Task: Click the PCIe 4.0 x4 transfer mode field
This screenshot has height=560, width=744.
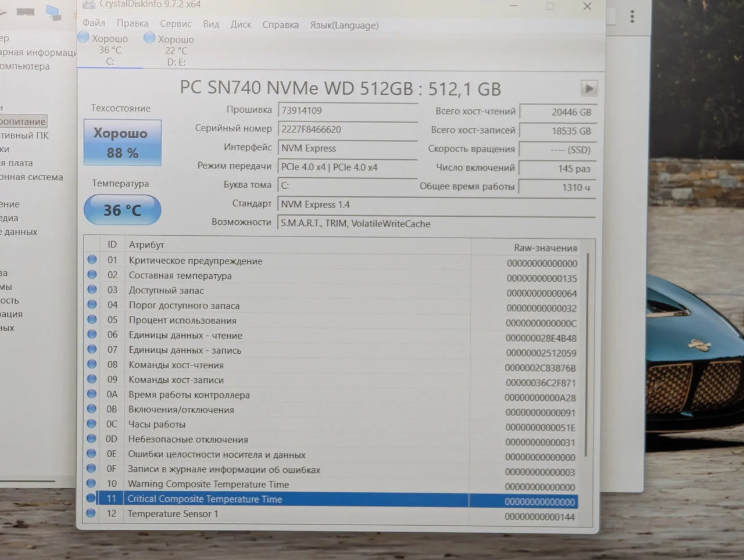Action: tap(348, 167)
